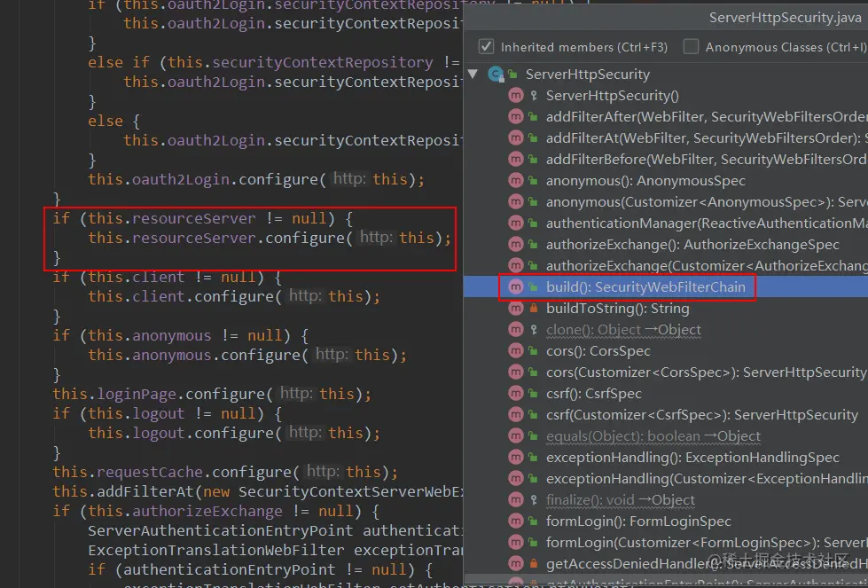Viewport: 868px width, 588px height.
Task: Click the ServerHttpSecurity class icon
Action: coord(496,74)
